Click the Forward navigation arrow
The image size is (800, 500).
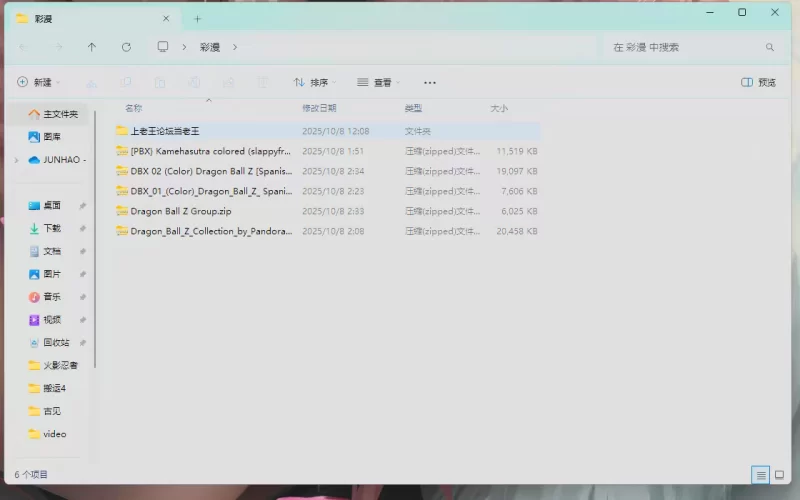[x=58, y=47]
